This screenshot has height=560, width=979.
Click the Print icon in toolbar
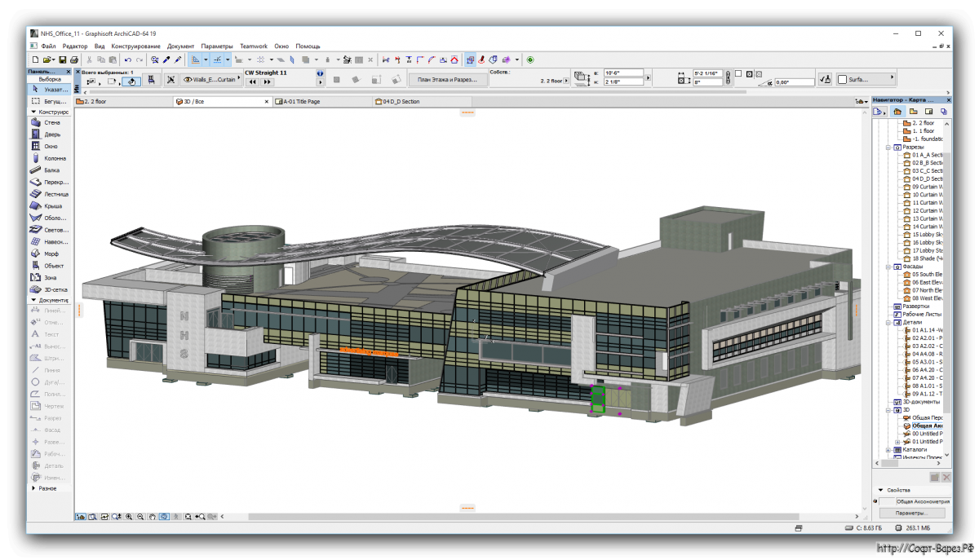73,60
